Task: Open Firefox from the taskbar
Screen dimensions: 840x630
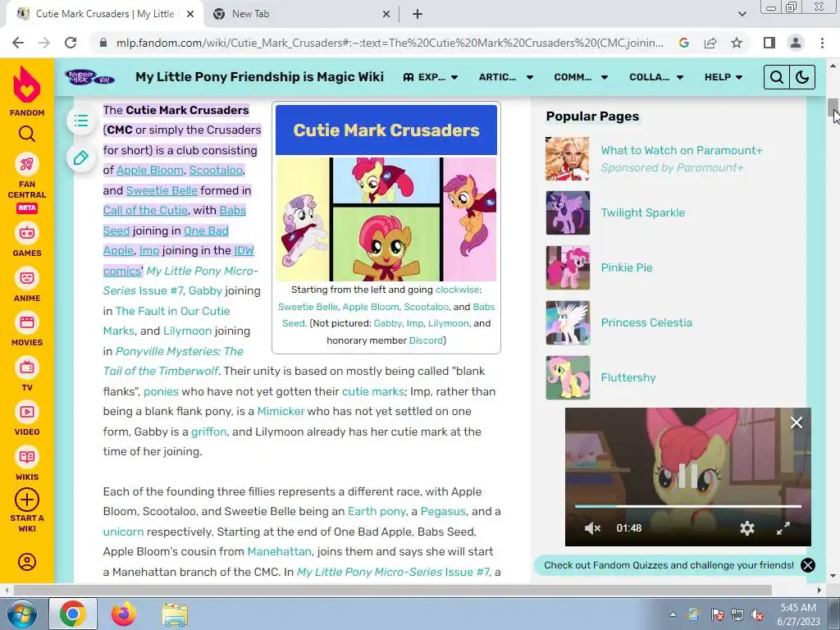Action: 123,614
